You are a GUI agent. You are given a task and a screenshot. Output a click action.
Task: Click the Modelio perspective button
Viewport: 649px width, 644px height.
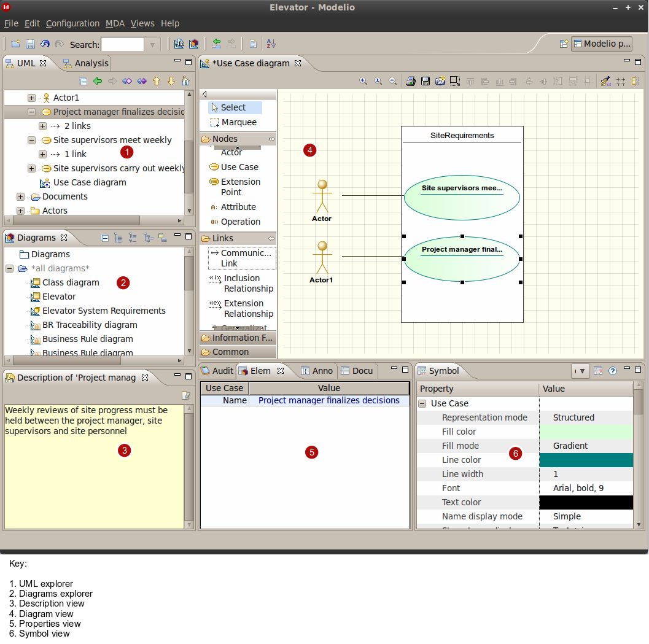point(602,44)
